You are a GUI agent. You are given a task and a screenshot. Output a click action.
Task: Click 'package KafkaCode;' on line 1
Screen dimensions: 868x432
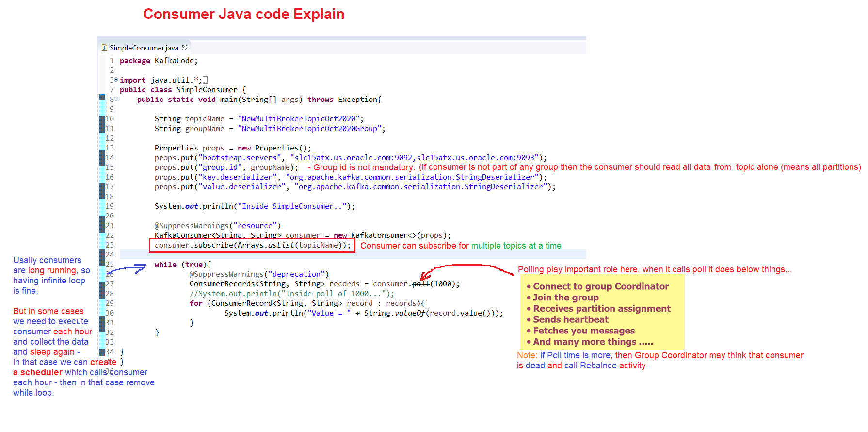(159, 61)
